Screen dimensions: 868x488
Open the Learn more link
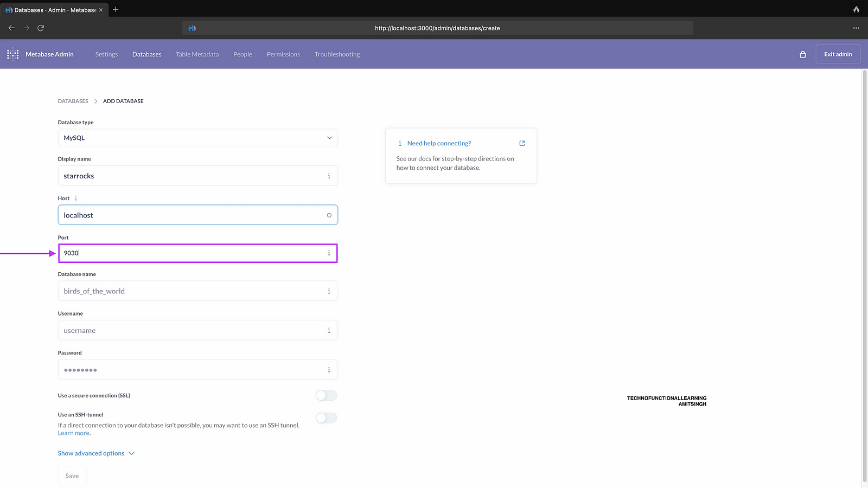pos(74,433)
